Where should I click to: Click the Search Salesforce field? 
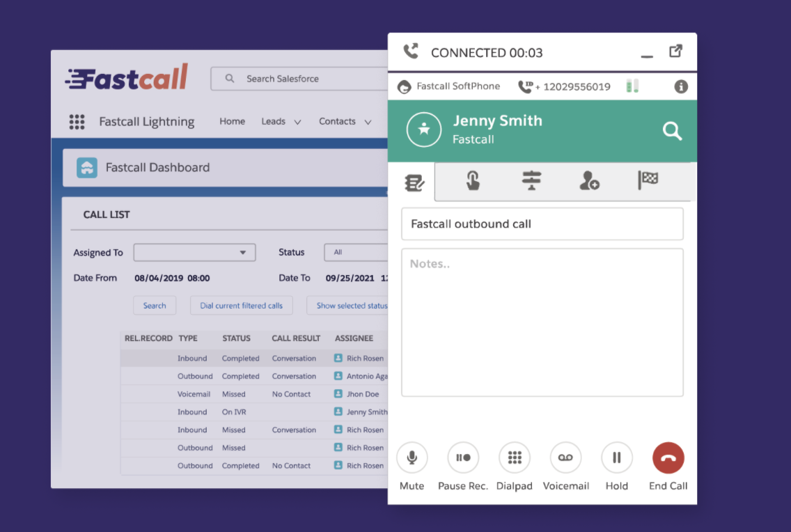point(299,79)
